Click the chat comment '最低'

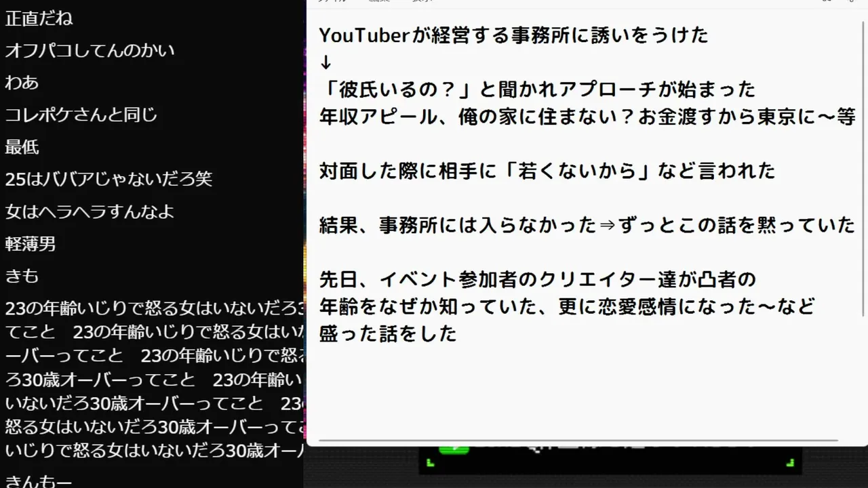pyautogui.click(x=22, y=147)
